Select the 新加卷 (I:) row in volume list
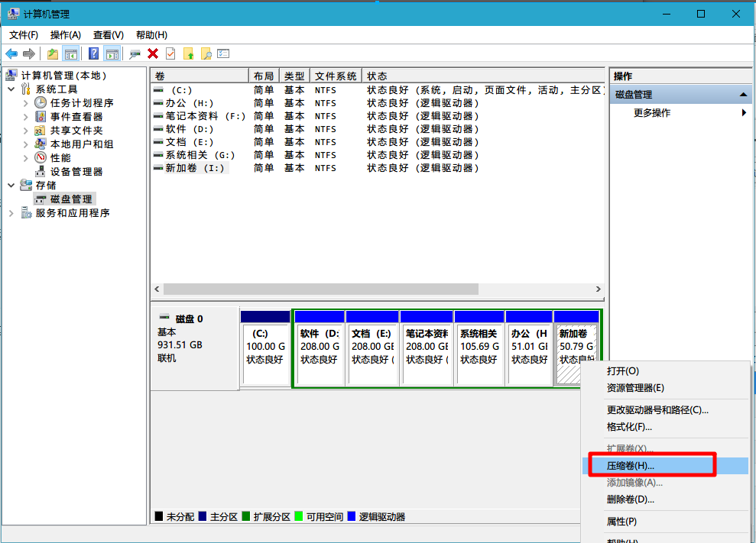The height and width of the screenshot is (543, 756). (195, 168)
